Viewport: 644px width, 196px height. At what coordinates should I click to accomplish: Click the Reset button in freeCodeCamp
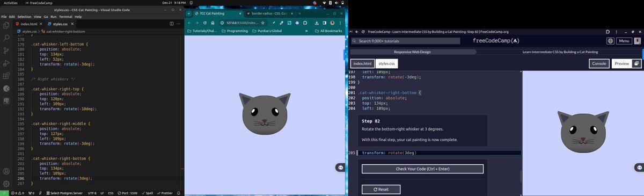[x=380, y=189]
